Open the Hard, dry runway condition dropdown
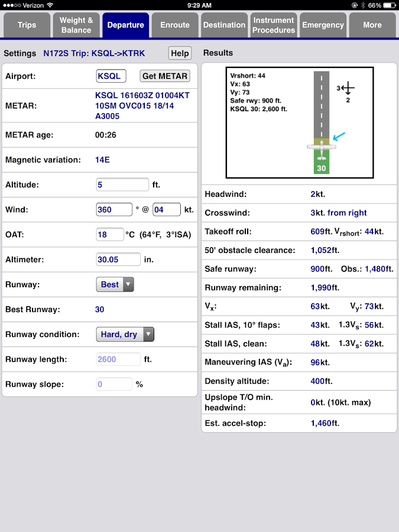Viewport: 399px width, 532px height. [x=125, y=334]
